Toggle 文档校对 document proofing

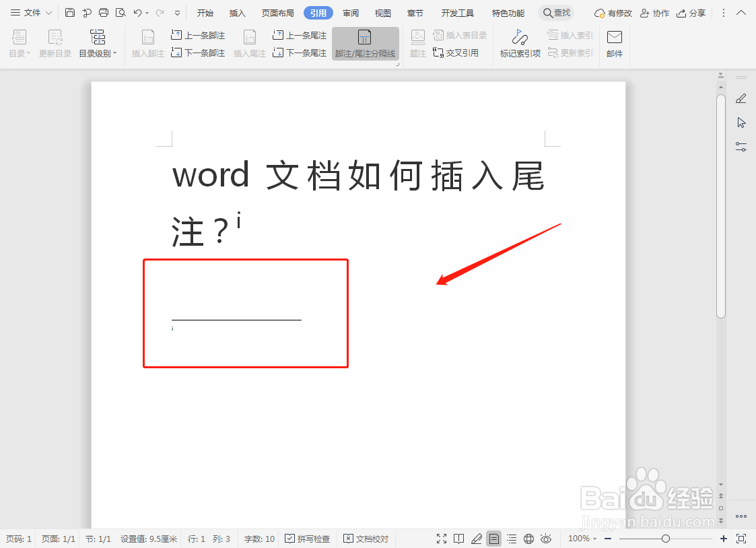coord(366,539)
